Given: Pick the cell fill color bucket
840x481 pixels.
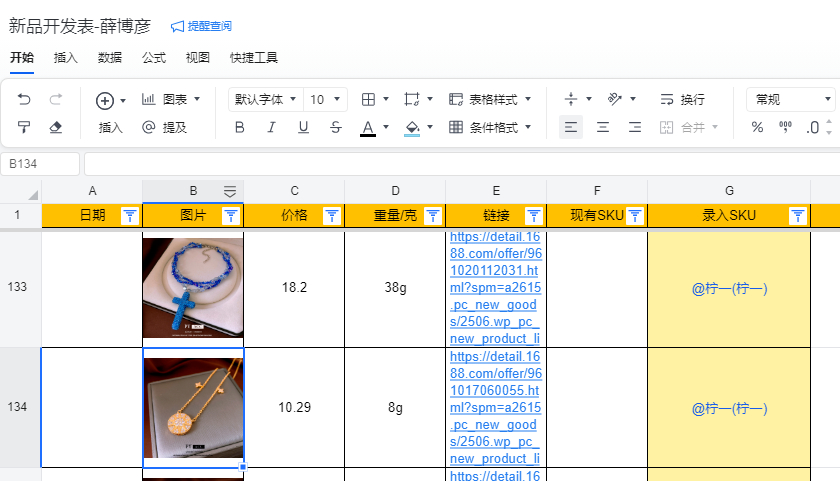Looking at the screenshot, I should click(x=412, y=127).
